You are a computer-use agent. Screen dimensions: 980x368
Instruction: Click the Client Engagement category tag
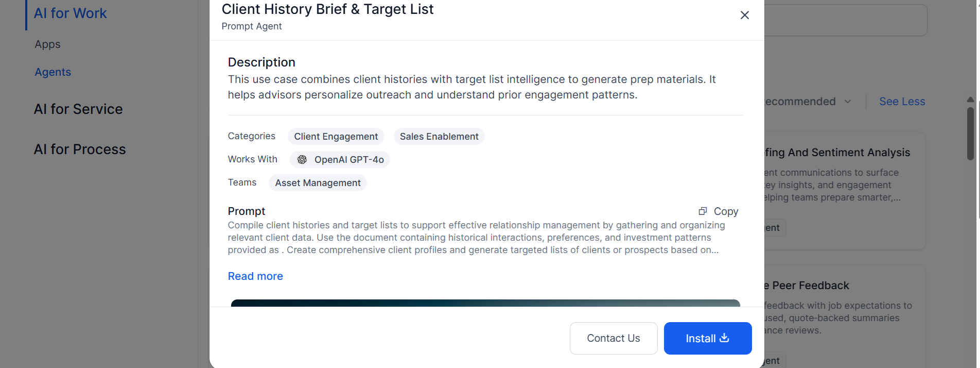(336, 137)
